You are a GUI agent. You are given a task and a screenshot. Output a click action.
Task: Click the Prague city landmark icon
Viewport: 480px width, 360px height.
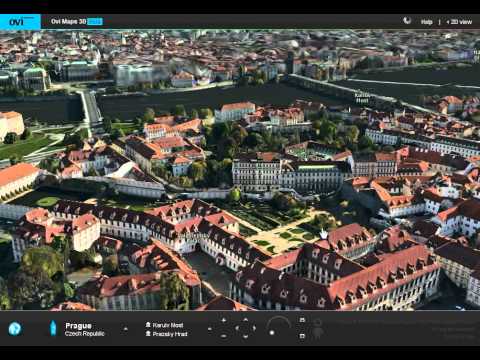[53, 328]
